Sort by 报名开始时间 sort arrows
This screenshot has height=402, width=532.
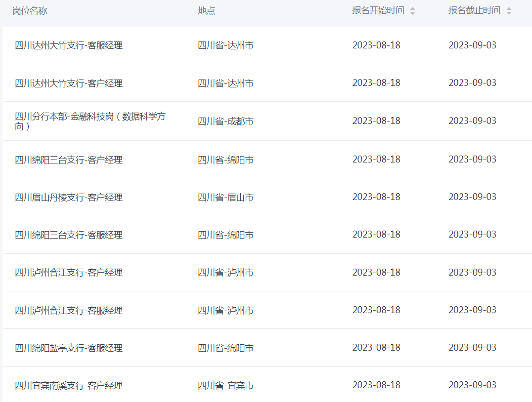[412, 11]
